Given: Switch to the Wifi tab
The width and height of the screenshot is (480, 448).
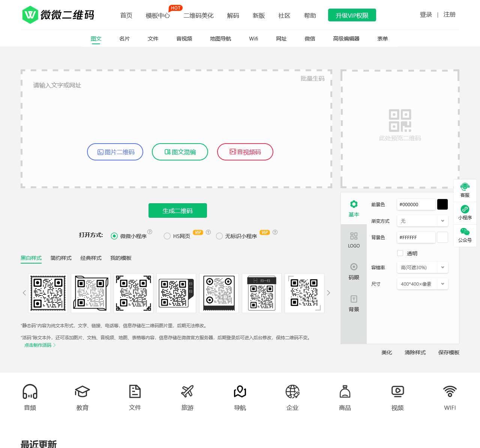Looking at the screenshot, I should [x=253, y=39].
